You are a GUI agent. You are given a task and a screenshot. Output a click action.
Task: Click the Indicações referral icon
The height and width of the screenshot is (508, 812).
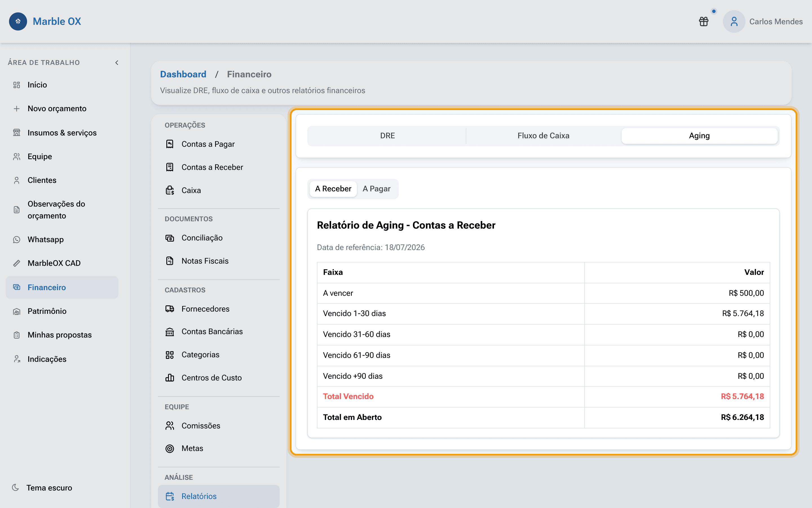tap(16, 359)
